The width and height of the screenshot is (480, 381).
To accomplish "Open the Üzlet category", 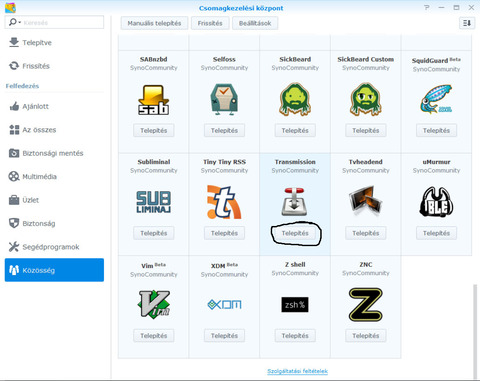I will tap(54, 200).
